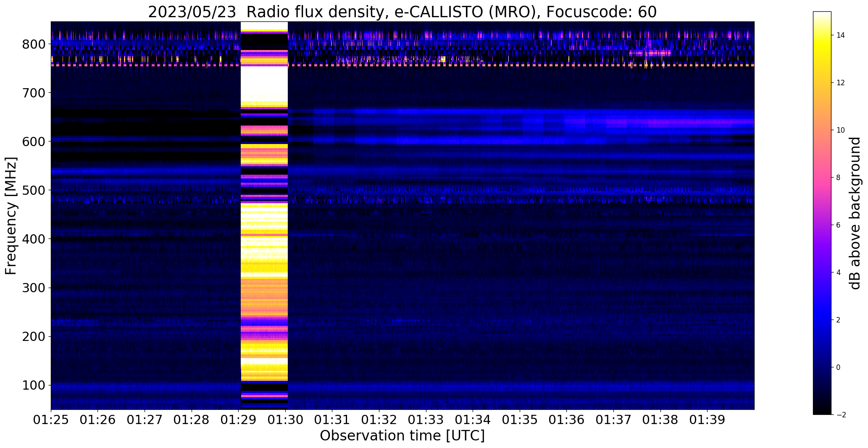868x448 pixels.
Task: Click the 01:26 time tick label
Action: click(x=98, y=420)
